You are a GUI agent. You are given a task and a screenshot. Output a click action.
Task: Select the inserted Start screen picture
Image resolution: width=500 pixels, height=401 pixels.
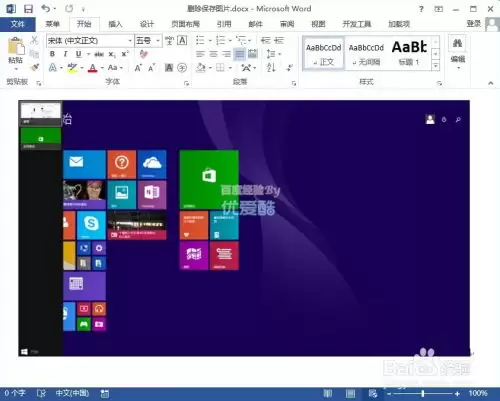pyautogui.click(x=244, y=228)
